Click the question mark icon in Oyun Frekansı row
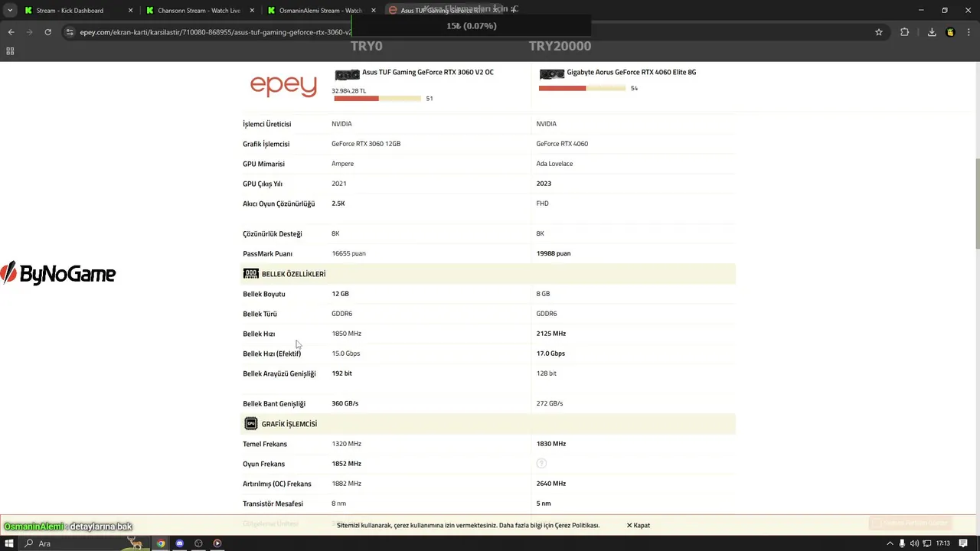 pyautogui.click(x=541, y=464)
